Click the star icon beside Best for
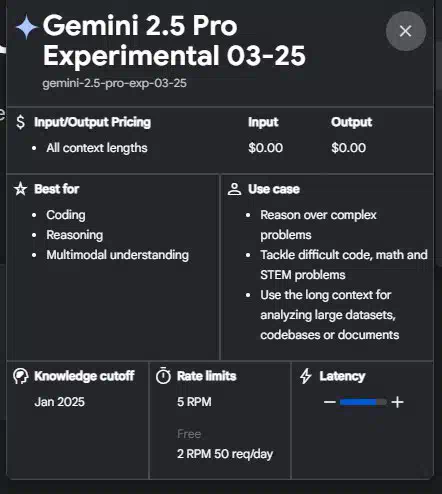The image size is (442, 494). (20, 189)
